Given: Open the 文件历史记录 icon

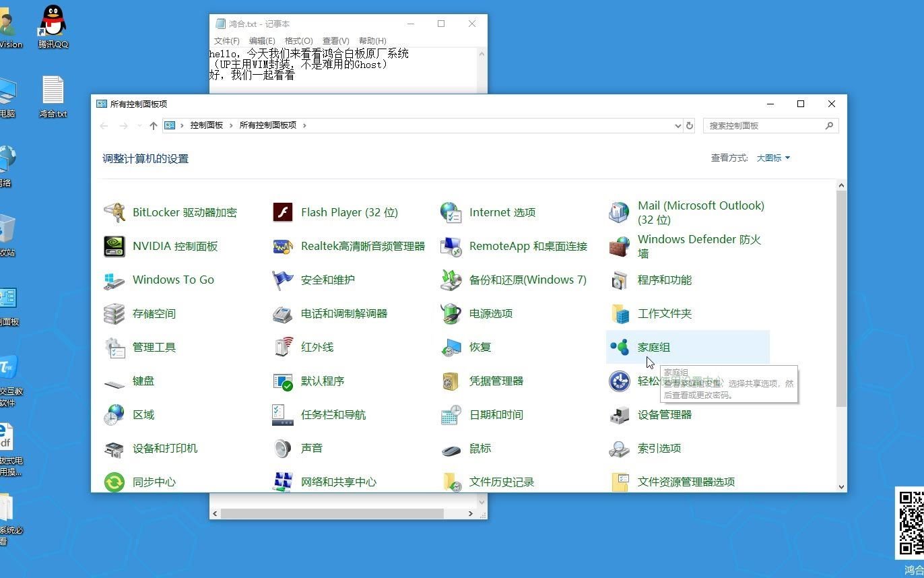Looking at the screenshot, I should (x=451, y=482).
